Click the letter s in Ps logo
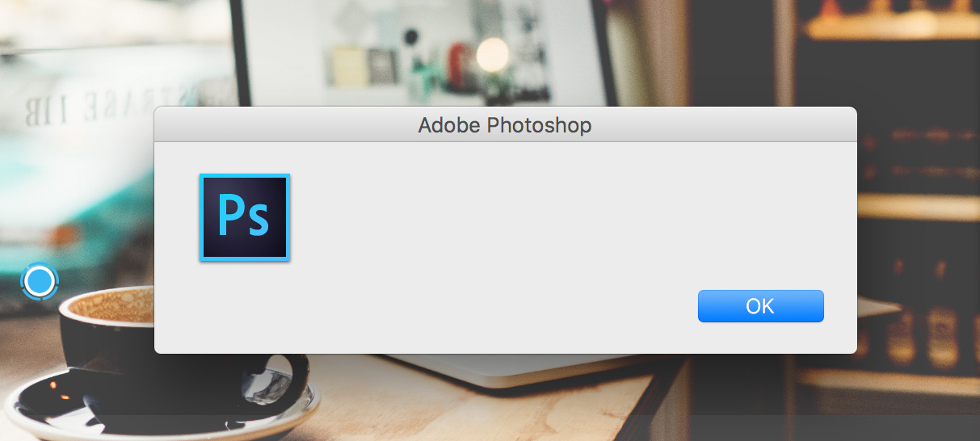The height and width of the screenshot is (441, 980). (258, 220)
